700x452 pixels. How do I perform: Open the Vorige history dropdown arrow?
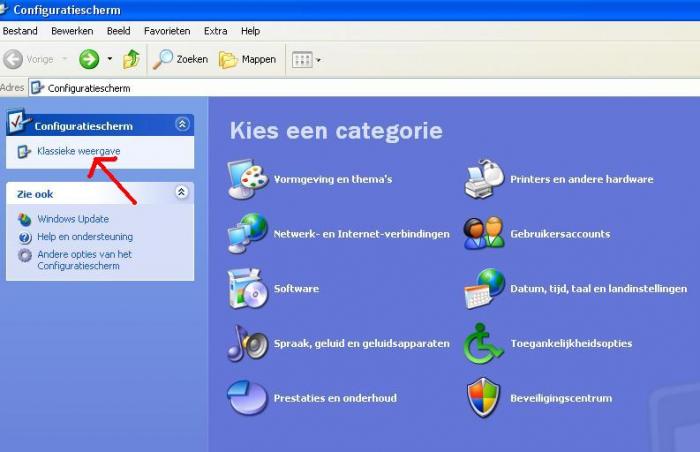click(64, 59)
